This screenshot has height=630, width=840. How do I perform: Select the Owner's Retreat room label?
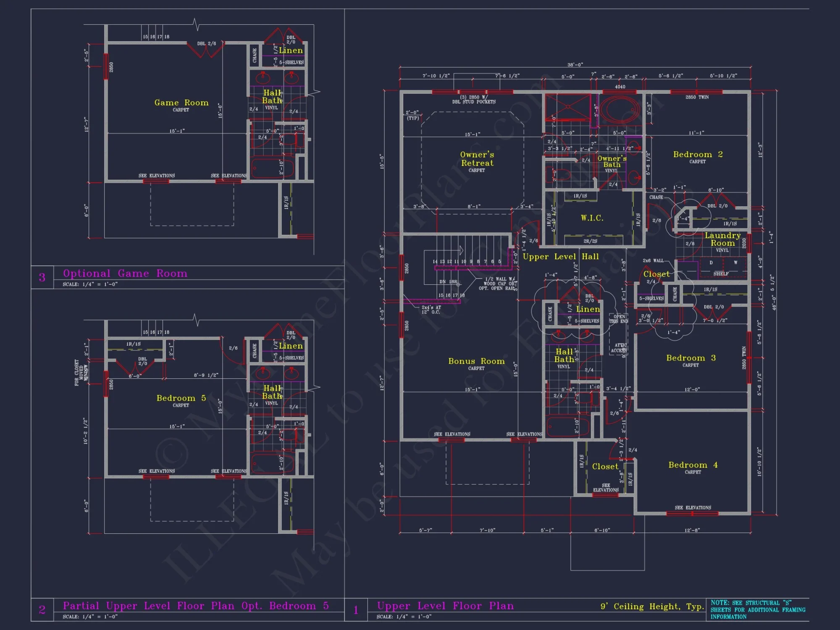(477, 158)
